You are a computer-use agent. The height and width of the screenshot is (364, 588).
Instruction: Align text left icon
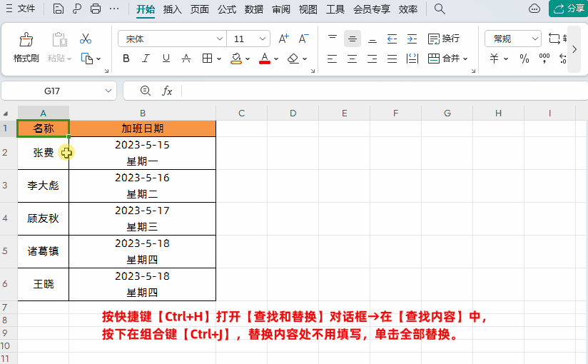333,59
